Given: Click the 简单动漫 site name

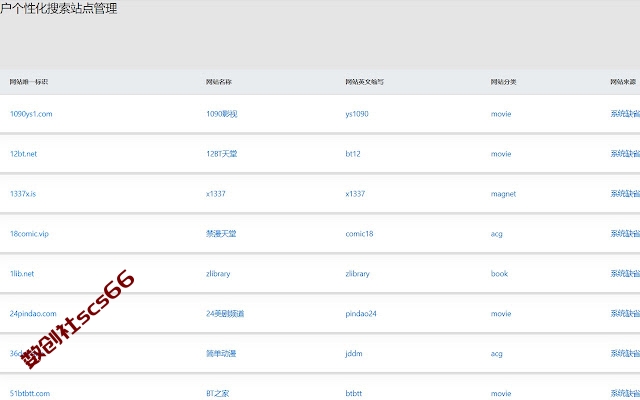Looking at the screenshot, I should [221, 354].
